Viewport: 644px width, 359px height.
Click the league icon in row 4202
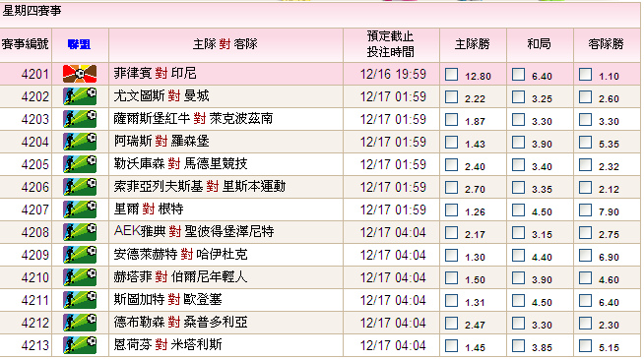80,96
